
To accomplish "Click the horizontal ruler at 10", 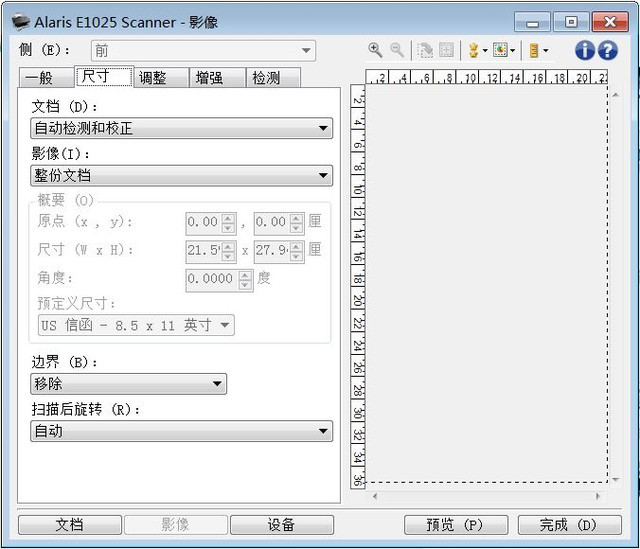I will pyautogui.click(x=471, y=78).
